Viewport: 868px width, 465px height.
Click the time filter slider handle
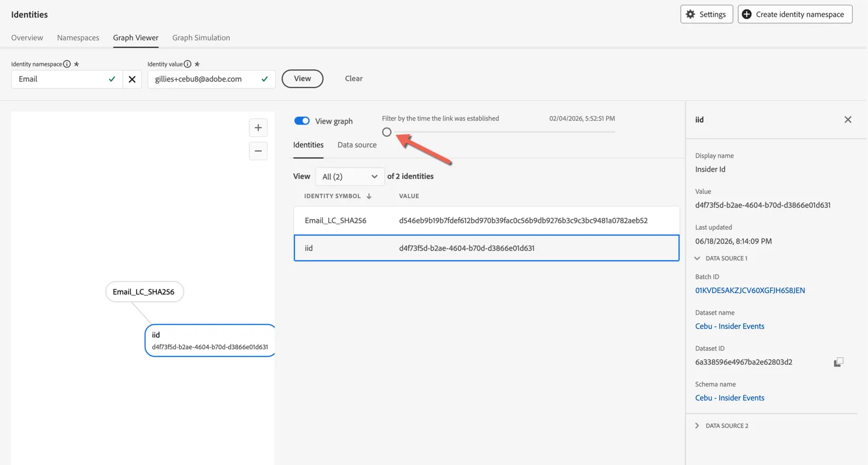[386, 132]
